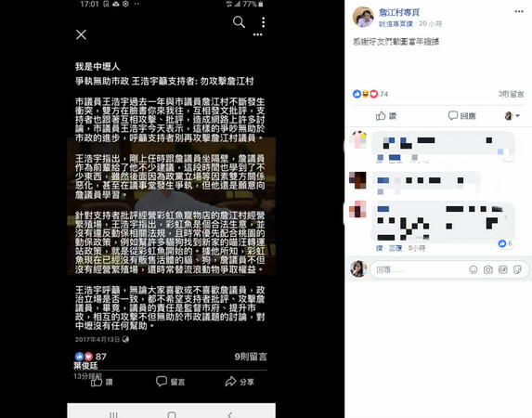Click the 20 小時 post timestamp
The image size is (532, 418).
430,24
